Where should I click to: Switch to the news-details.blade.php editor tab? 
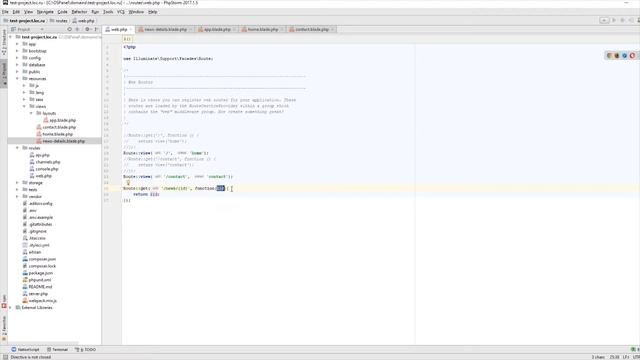tap(165, 29)
